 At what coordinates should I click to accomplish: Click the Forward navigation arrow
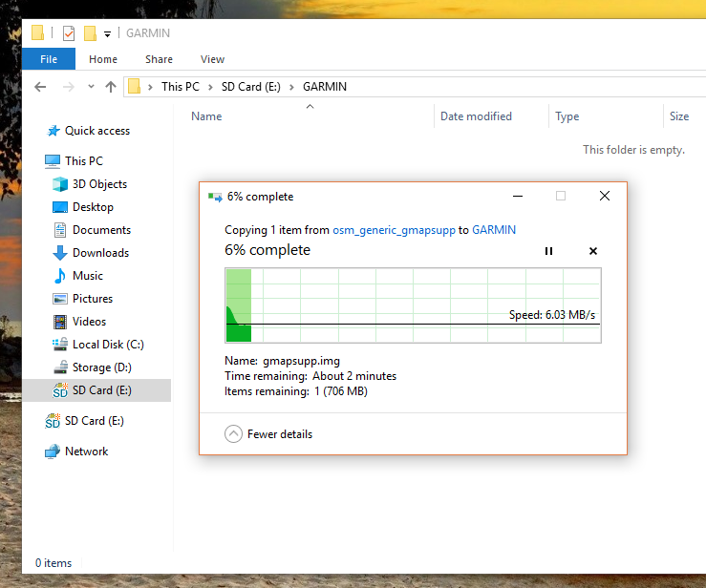69,86
